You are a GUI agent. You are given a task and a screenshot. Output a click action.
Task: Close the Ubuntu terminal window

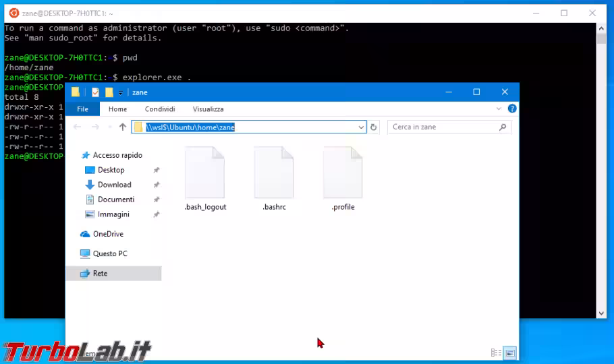point(592,13)
